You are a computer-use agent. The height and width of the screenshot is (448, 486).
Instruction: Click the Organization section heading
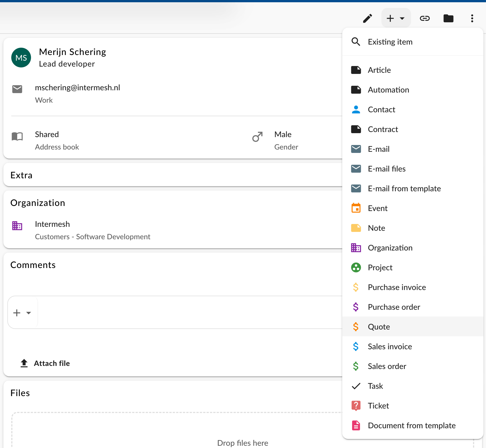pos(38,203)
